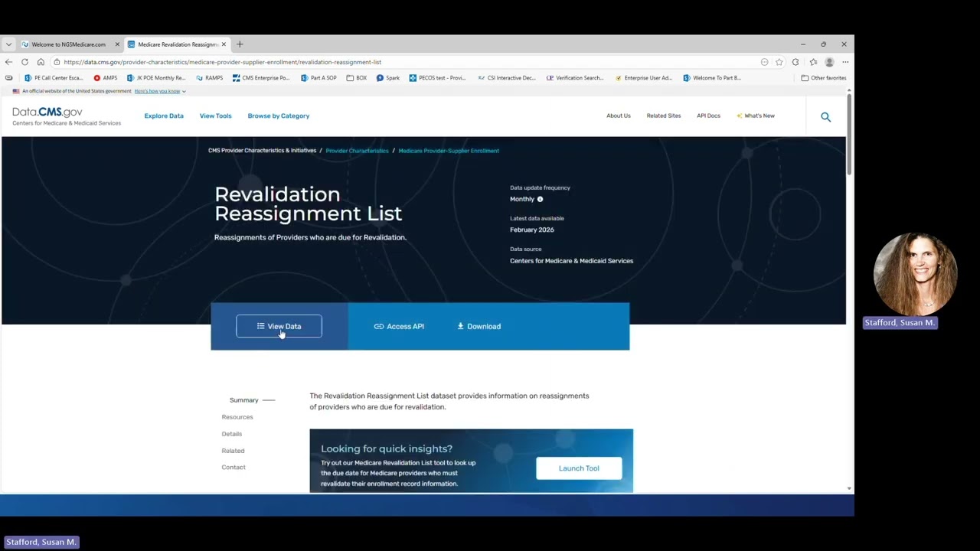This screenshot has height=551, width=980.
Task: Click the Access API button
Action: click(x=399, y=327)
